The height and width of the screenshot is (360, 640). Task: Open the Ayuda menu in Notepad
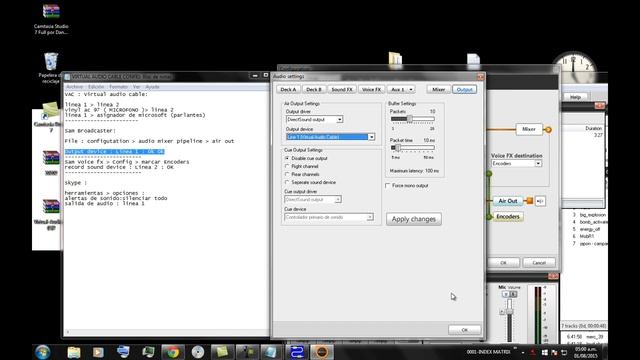pos(152,87)
